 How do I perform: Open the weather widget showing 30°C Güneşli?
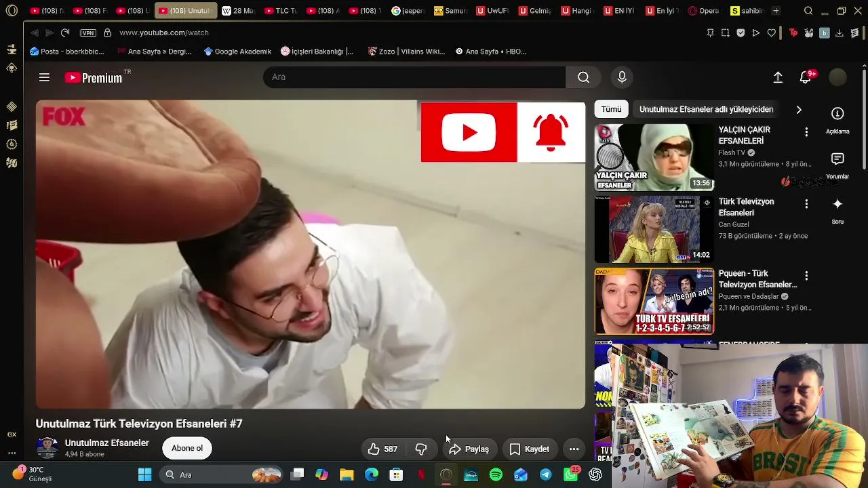point(34,474)
